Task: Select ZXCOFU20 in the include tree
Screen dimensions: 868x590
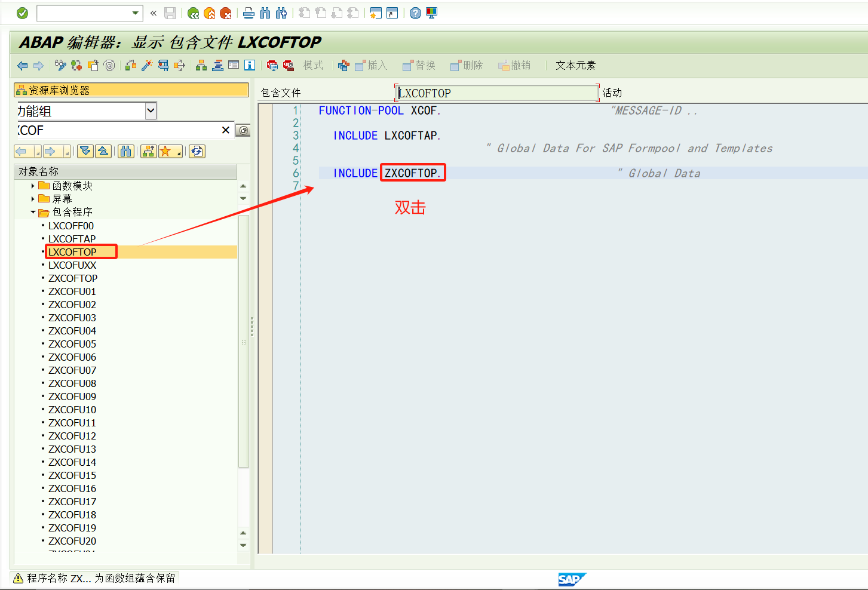Action: [72, 541]
